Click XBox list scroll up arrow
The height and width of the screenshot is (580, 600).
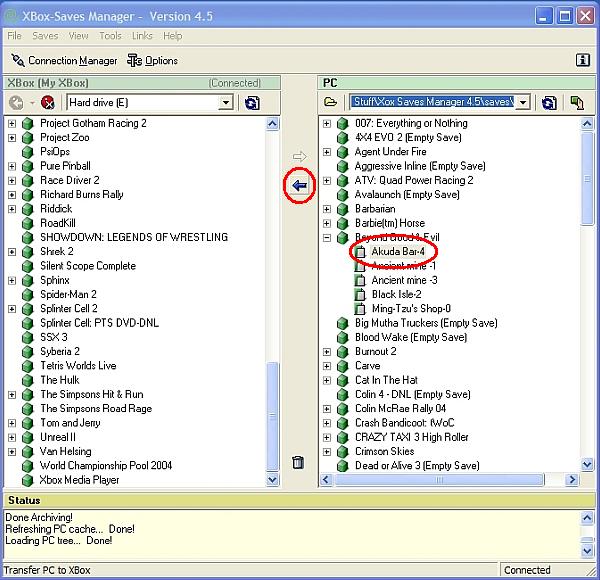pos(272,124)
